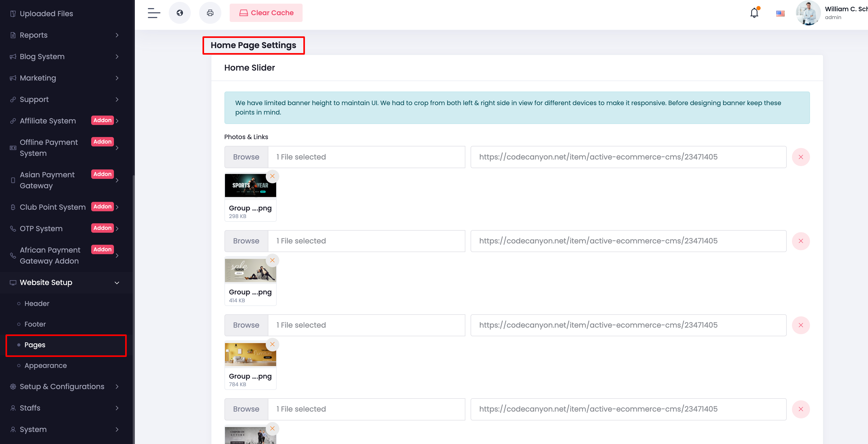Viewport: 868px width, 444px height.
Task: Click the Blog System megaphone icon
Action: click(13, 57)
